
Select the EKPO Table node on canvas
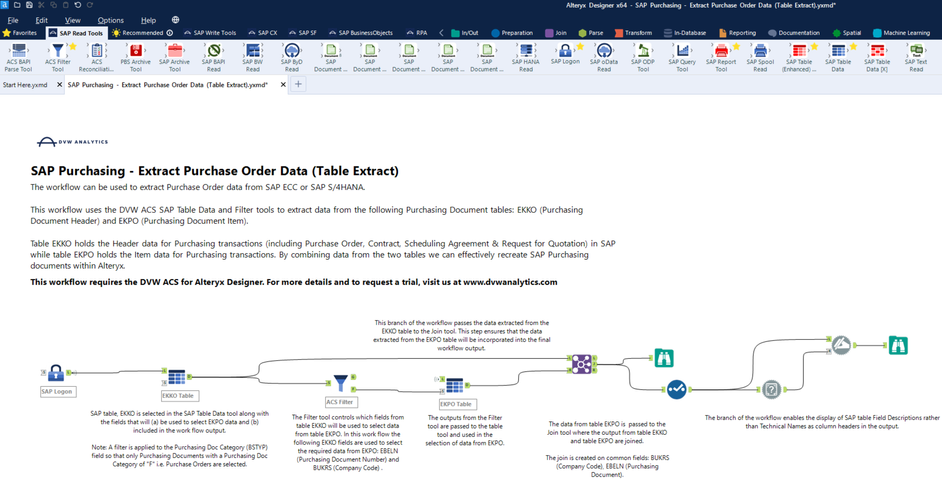coord(455,385)
